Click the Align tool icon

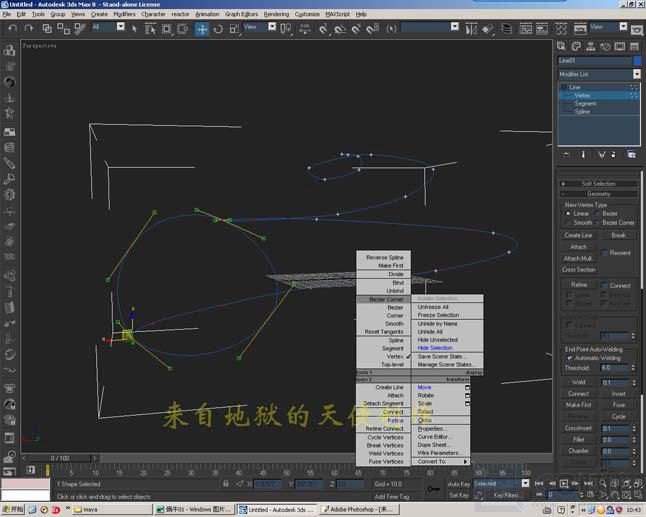click(x=487, y=29)
